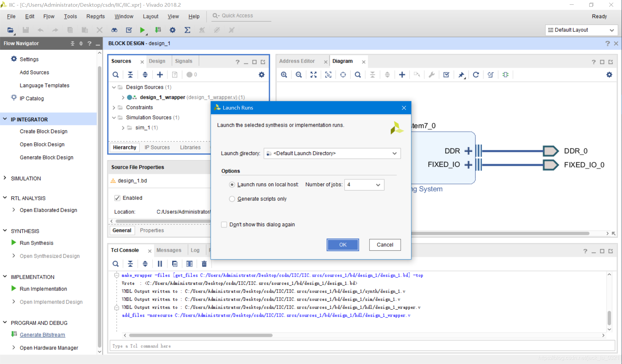Click Run Implementation in Flow Navigator
Viewport: 622px width, 364px height.
(x=43, y=289)
